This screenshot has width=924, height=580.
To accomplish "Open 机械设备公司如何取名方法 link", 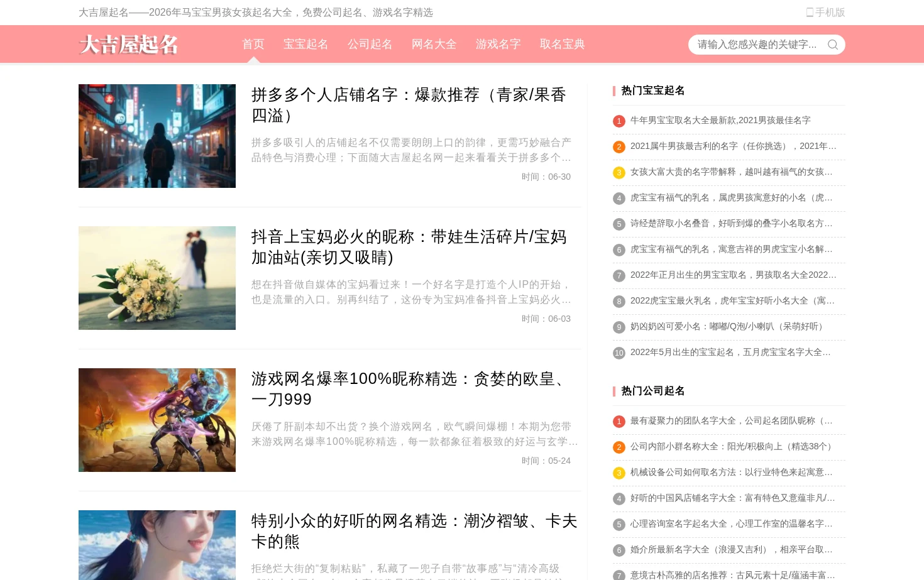I will click(732, 472).
